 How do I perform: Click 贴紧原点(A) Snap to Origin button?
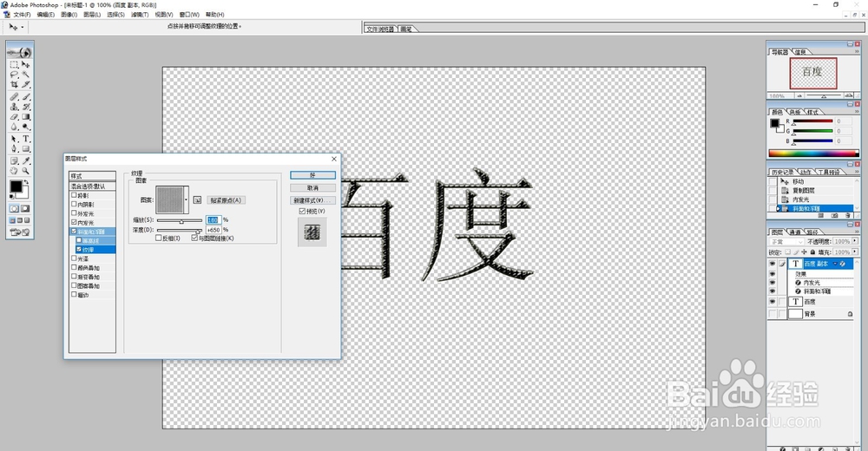(x=226, y=200)
